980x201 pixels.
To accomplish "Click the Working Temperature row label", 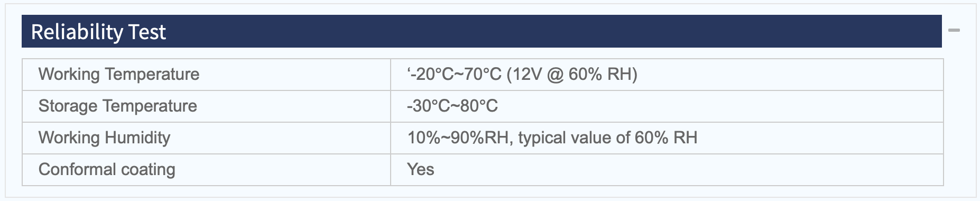I will [x=119, y=74].
